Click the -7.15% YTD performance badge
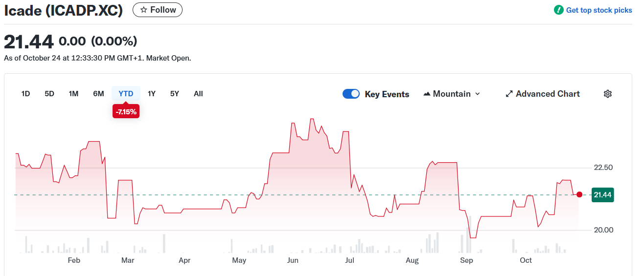Viewport: 644px width, 276px height. (x=126, y=112)
